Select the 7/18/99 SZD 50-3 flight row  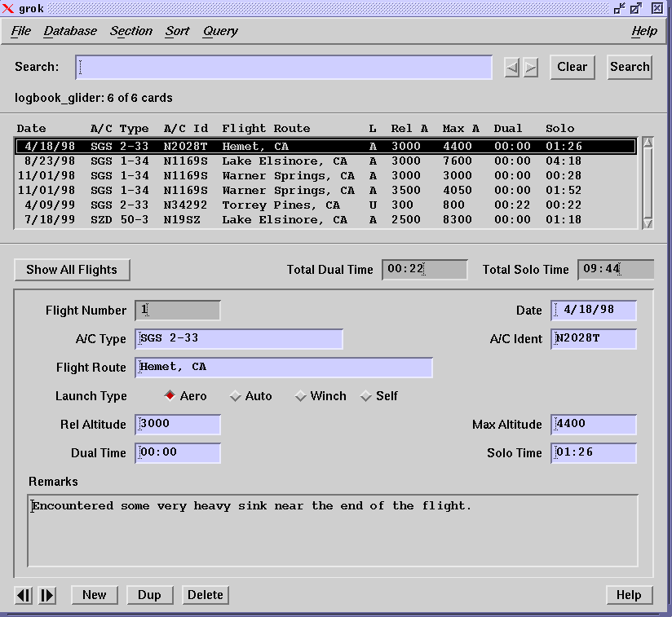325,219
